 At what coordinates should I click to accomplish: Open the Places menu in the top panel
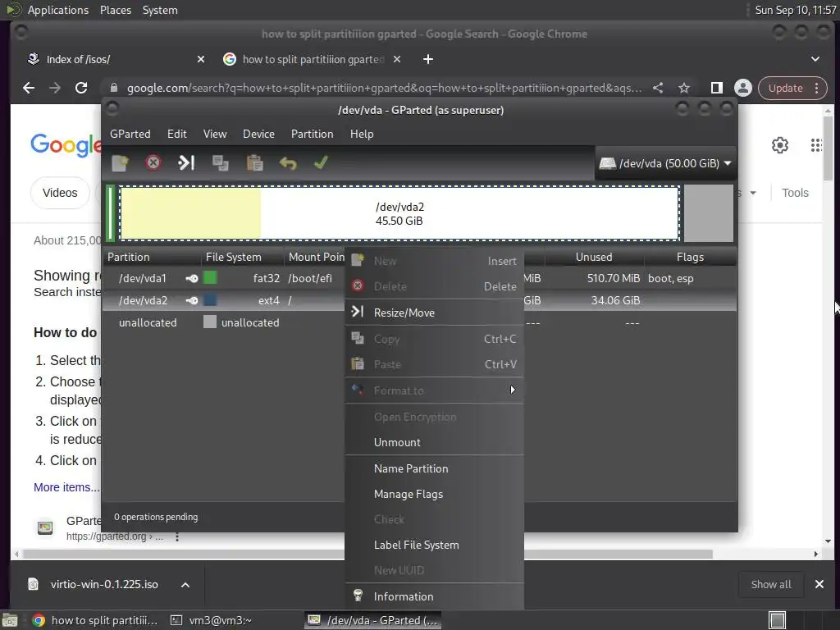pos(116,10)
